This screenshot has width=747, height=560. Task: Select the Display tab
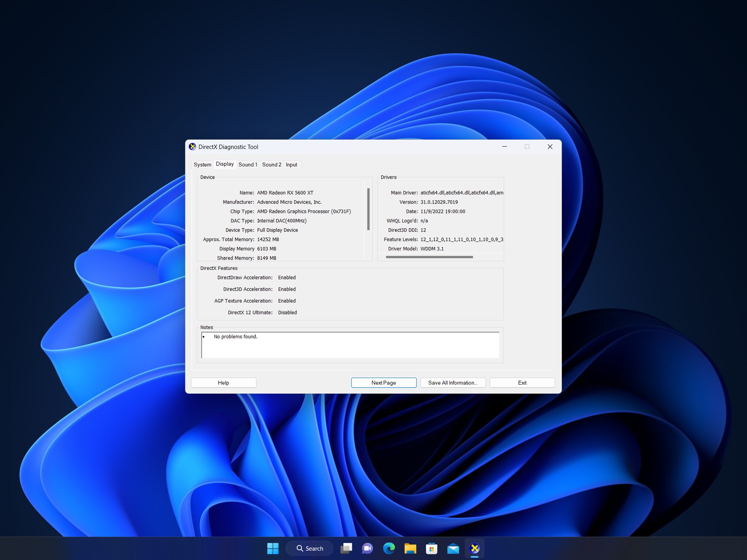point(225,164)
